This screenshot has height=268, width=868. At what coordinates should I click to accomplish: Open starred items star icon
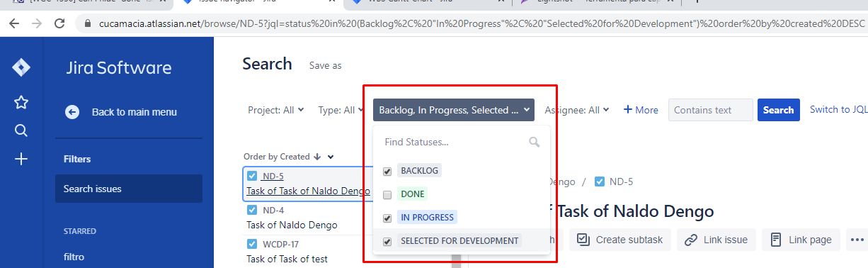pos(21,103)
